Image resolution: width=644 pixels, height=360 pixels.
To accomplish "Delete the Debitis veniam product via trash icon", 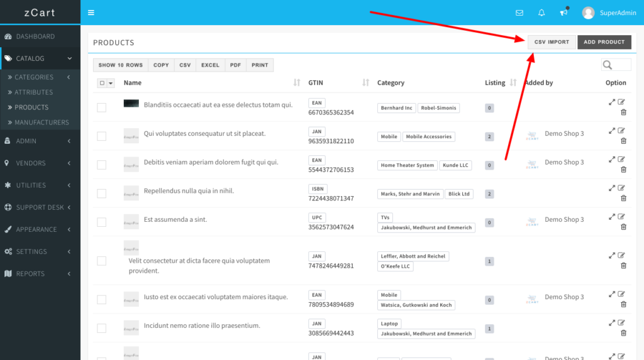I will click(623, 170).
